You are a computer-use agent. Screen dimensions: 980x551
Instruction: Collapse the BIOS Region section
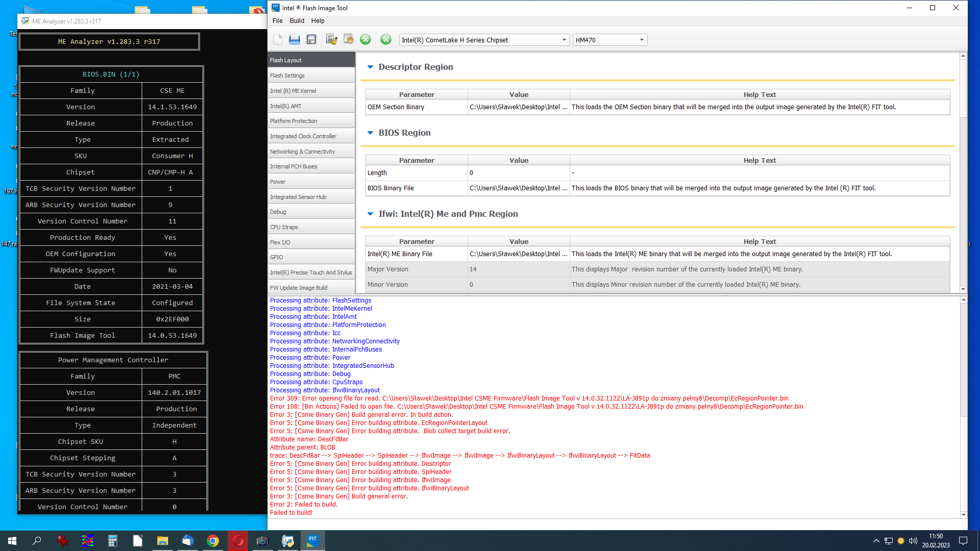pos(371,133)
